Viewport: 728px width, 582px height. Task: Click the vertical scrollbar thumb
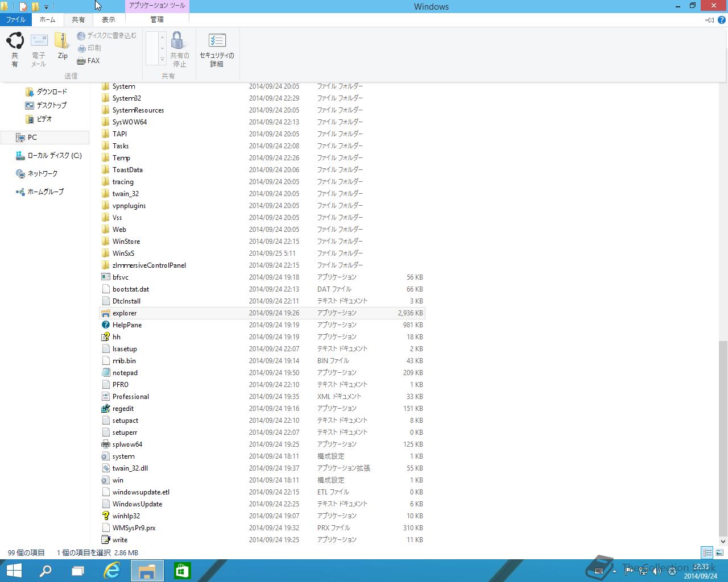723,439
